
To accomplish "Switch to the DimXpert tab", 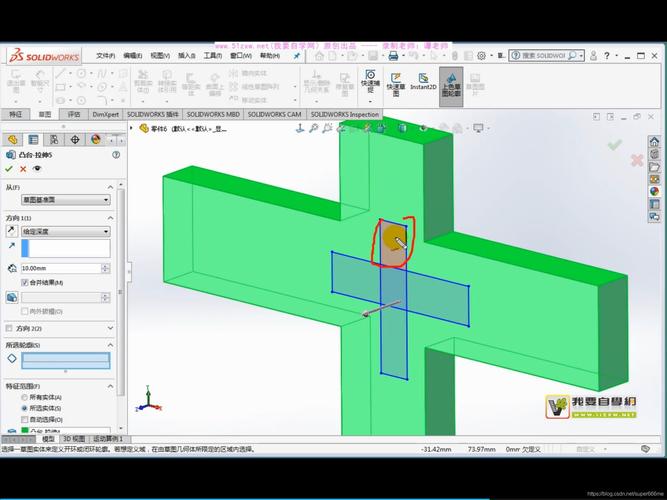I will click(105, 114).
